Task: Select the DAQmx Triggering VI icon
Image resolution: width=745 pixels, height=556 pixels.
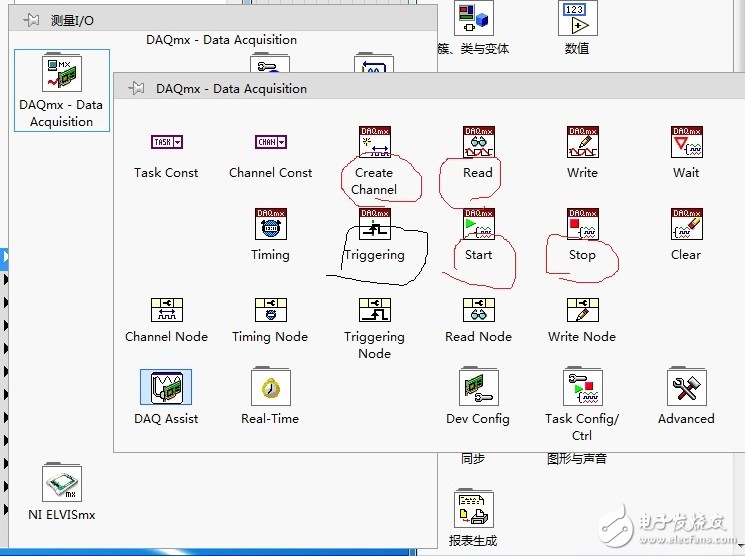Action: tap(375, 224)
